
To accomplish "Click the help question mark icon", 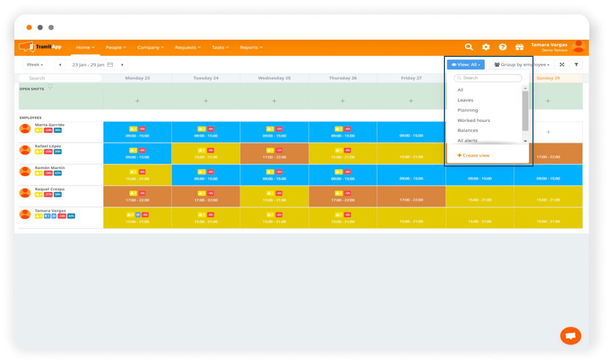I will tap(502, 47).
